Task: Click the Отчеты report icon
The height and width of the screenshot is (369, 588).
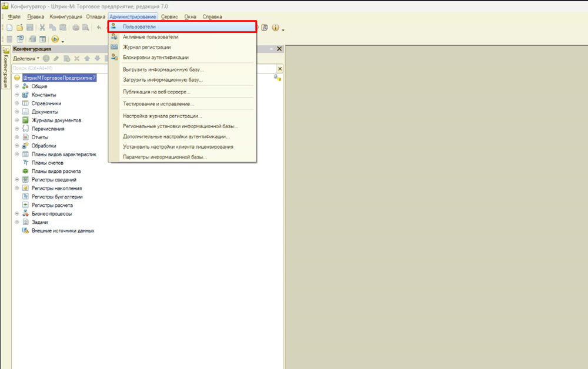Action: pos(26,137)
